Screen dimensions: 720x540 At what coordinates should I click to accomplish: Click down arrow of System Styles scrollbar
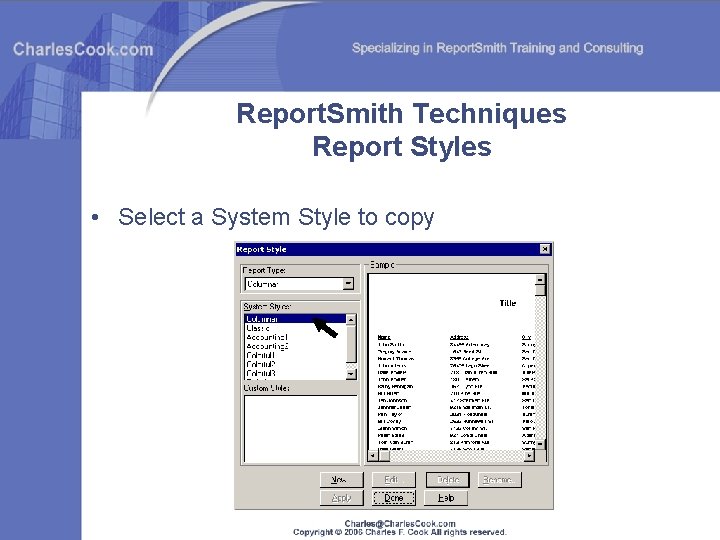351,374
